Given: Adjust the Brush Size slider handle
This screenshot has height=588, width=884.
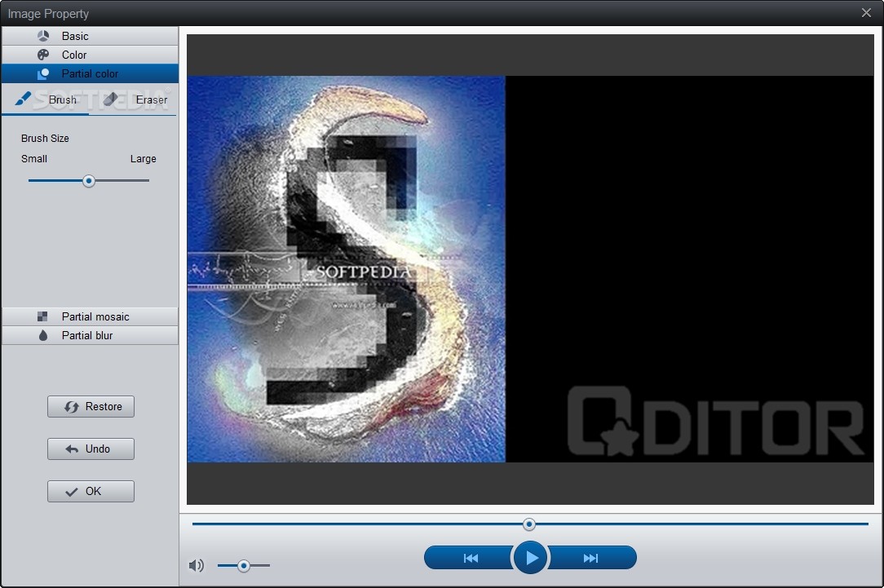Looking at the screenshot, I should tap(89, 181).
